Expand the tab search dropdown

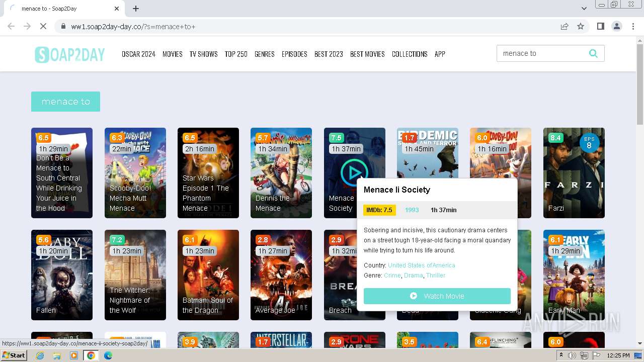(x=584, y=9)
